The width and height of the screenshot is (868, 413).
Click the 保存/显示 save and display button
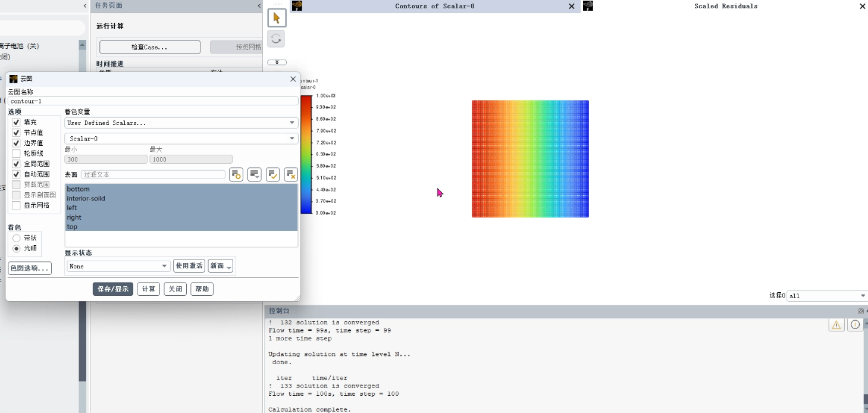point(113,289)
